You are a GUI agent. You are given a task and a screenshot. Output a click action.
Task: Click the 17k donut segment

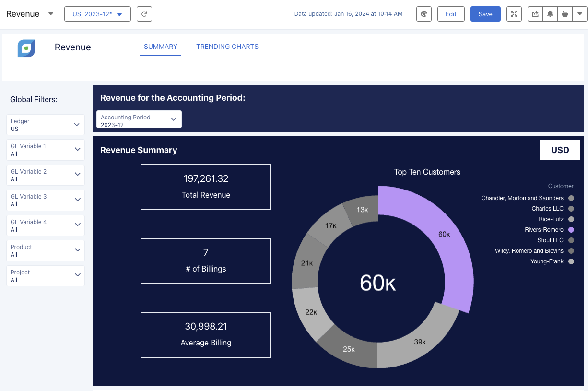tap(329, 225)
